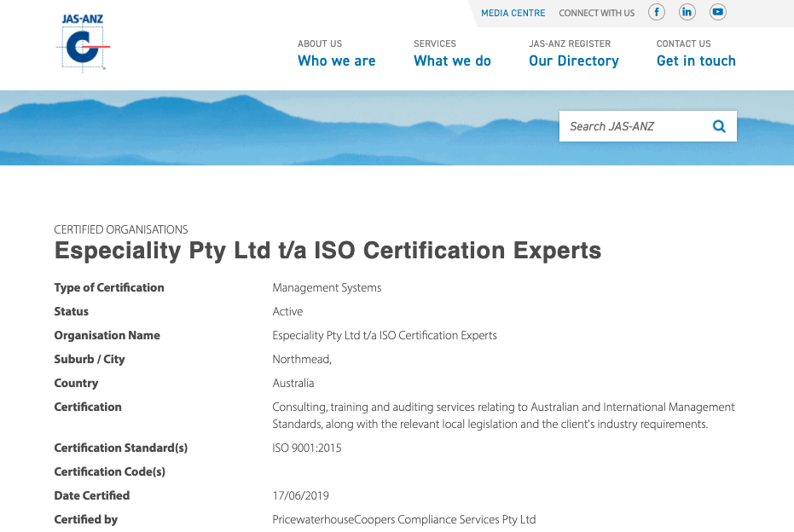Click the Type of Certification label

coord(109,287)
